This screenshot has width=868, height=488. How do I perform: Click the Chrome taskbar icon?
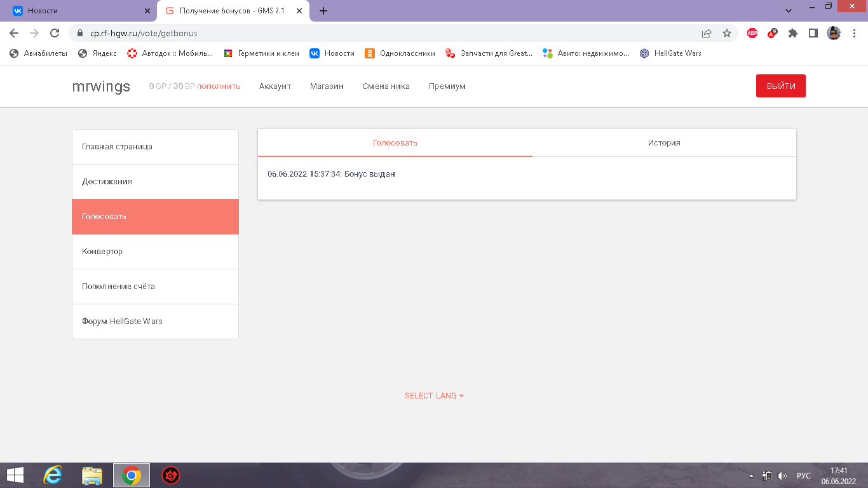(x=132, y=475)
